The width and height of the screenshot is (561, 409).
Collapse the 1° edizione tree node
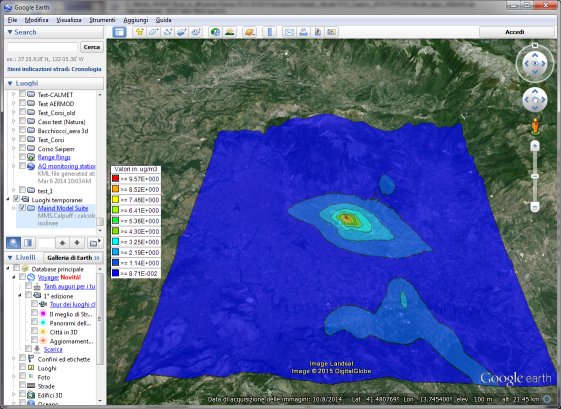tap(19, 296)
